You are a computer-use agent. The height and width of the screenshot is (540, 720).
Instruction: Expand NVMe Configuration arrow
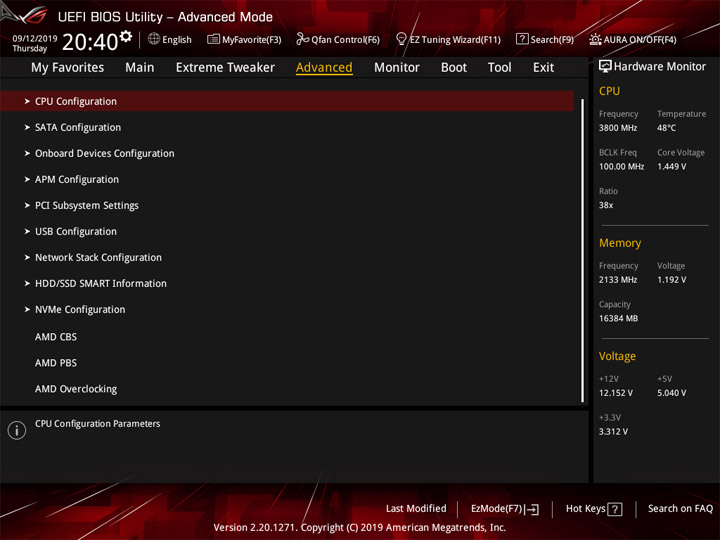pos(27,309)
